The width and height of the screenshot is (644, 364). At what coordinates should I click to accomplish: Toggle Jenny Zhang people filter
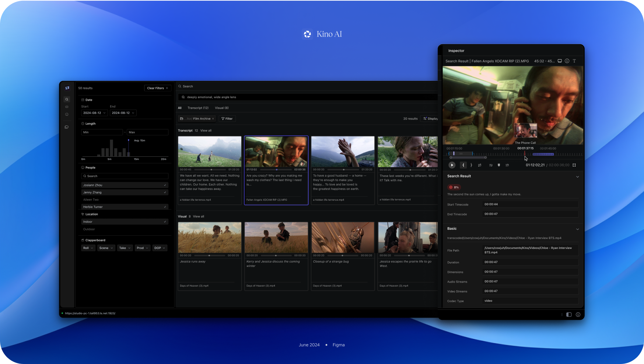[x=125, y=193]
